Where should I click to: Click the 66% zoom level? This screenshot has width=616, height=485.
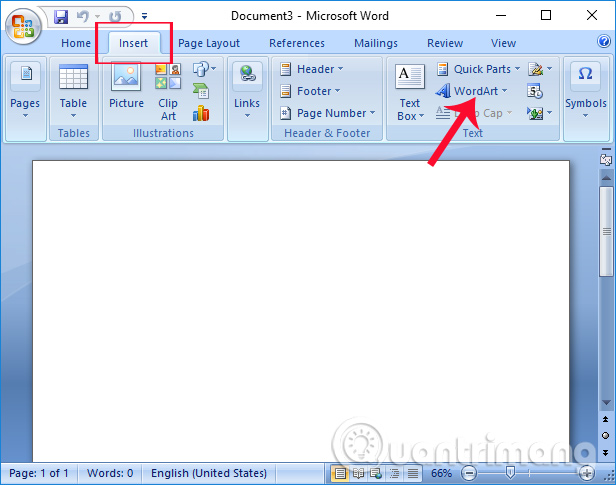(441, 473)
